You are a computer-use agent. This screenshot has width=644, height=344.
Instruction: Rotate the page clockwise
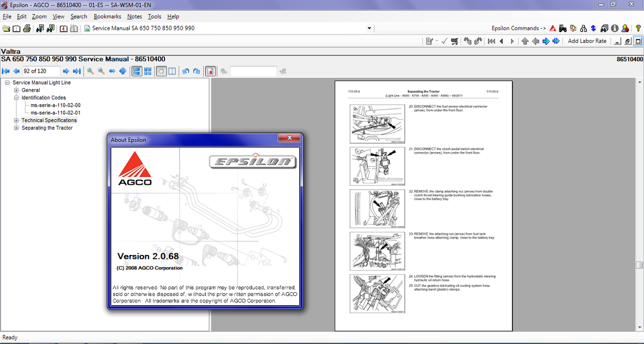(x=196, y=71)
